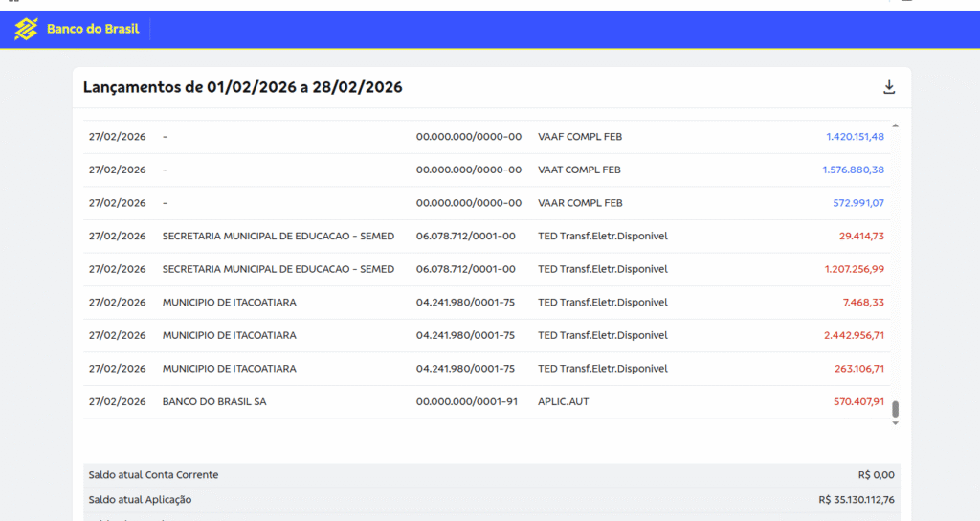Select the 7.468,33 Municipio de Itacoatiara transfer
This screenshot has width=980, height=521.
[487, 303]
